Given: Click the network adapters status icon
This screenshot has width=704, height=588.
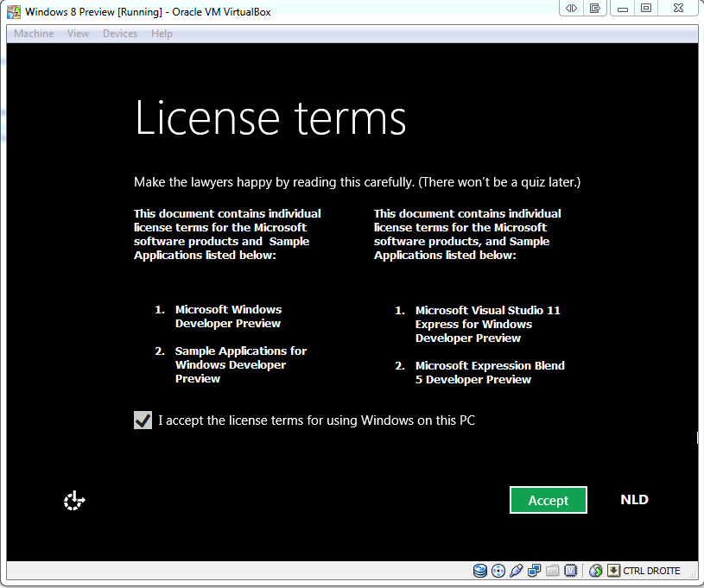Looking at the screenshot, I should coord(535,571).
